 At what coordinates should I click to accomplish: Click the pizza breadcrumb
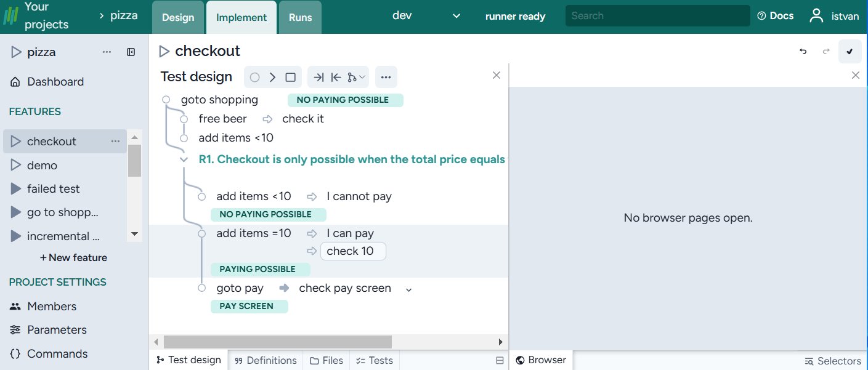click(124, 15)
